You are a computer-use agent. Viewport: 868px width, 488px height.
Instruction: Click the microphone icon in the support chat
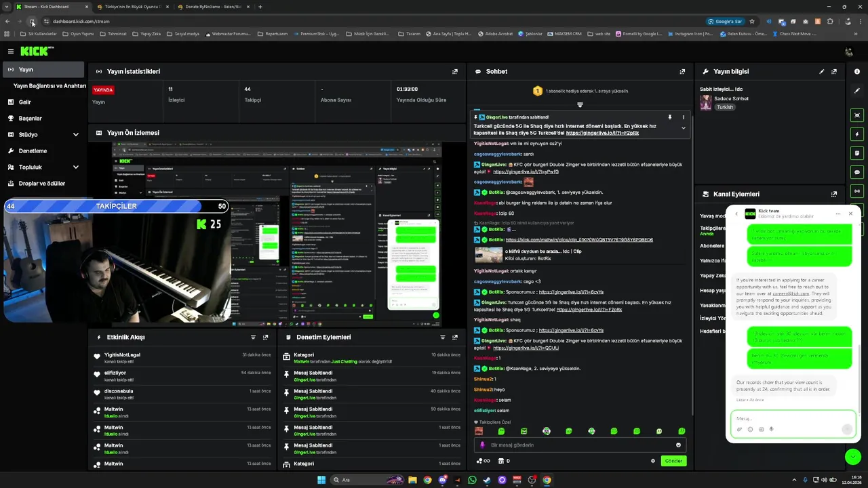772,429
